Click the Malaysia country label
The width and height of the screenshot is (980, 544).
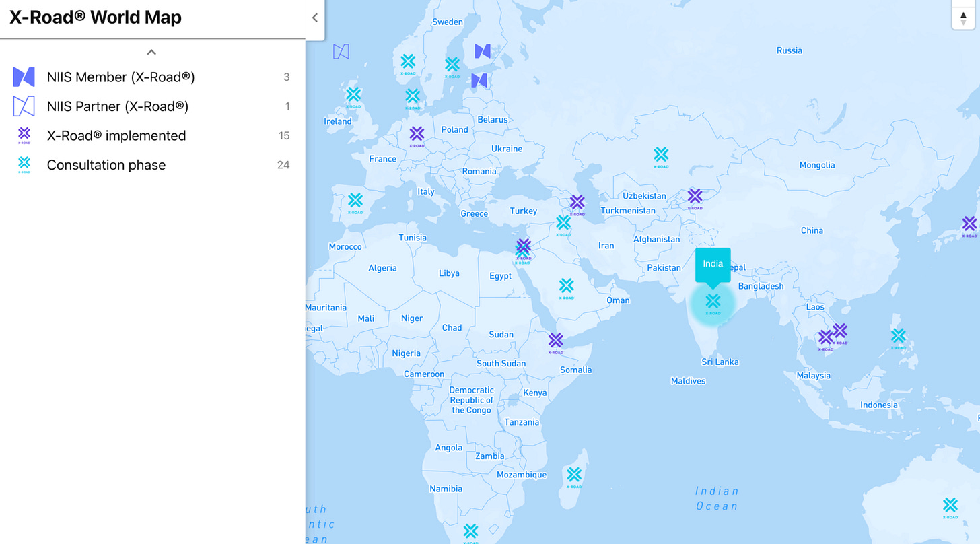(813, 376)
